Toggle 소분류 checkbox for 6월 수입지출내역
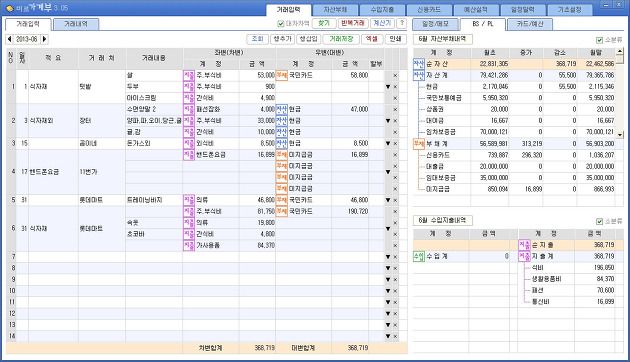The image size is (630, 362). click(x=599, y=221)
